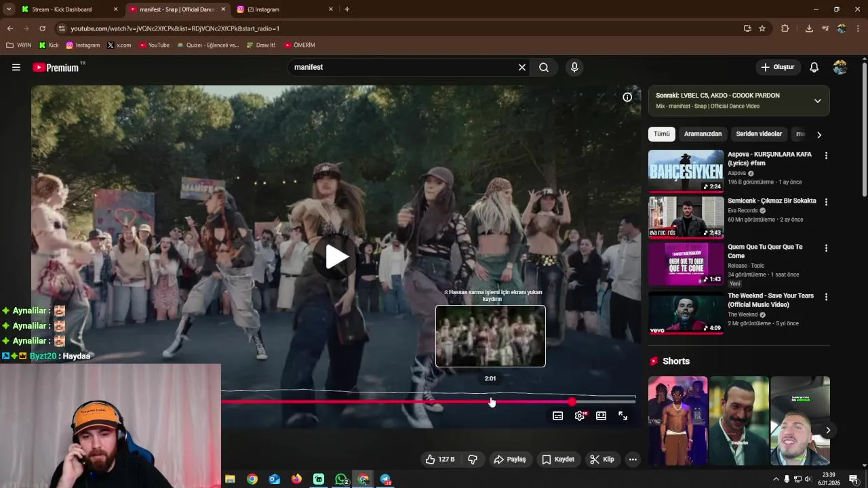Start voice search with microphone icon
The height and width of the screenshot is (488, 868).
tap(574, 67)
